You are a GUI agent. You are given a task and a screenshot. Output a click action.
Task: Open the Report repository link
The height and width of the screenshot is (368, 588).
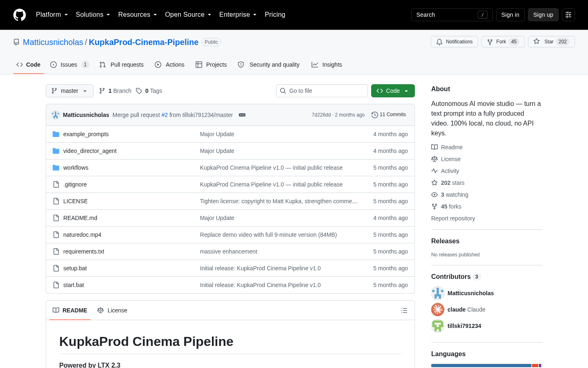453,218
